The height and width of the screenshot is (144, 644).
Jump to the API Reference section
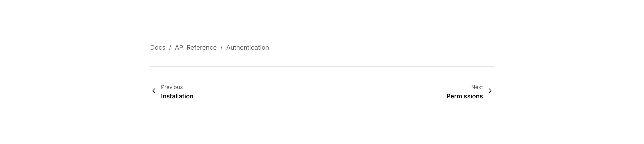pos(196,47)
